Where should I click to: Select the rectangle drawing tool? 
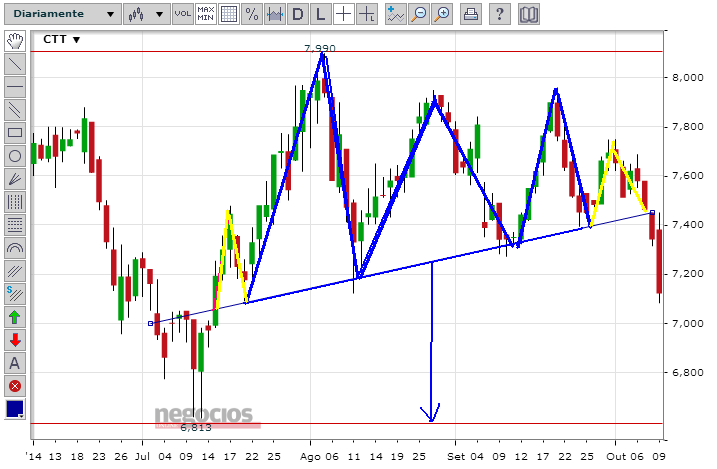point(15,133)
